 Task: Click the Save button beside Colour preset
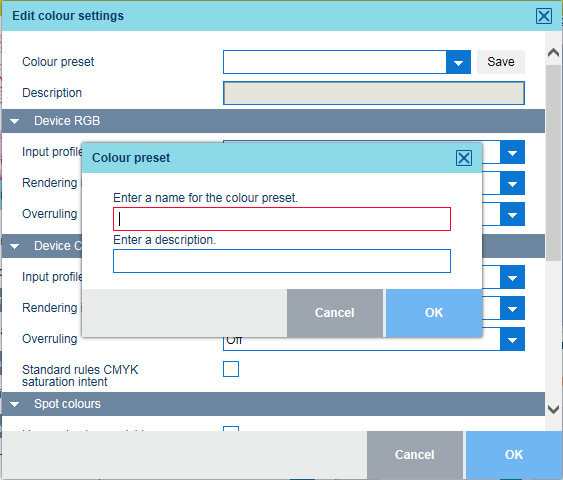point(501,62)
